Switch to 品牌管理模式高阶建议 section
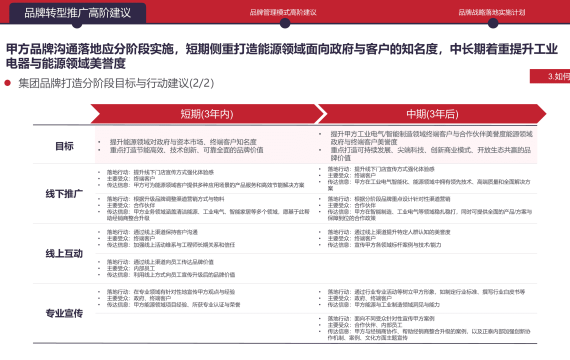This screenshot has height=360, width=570. coord(283,12)
